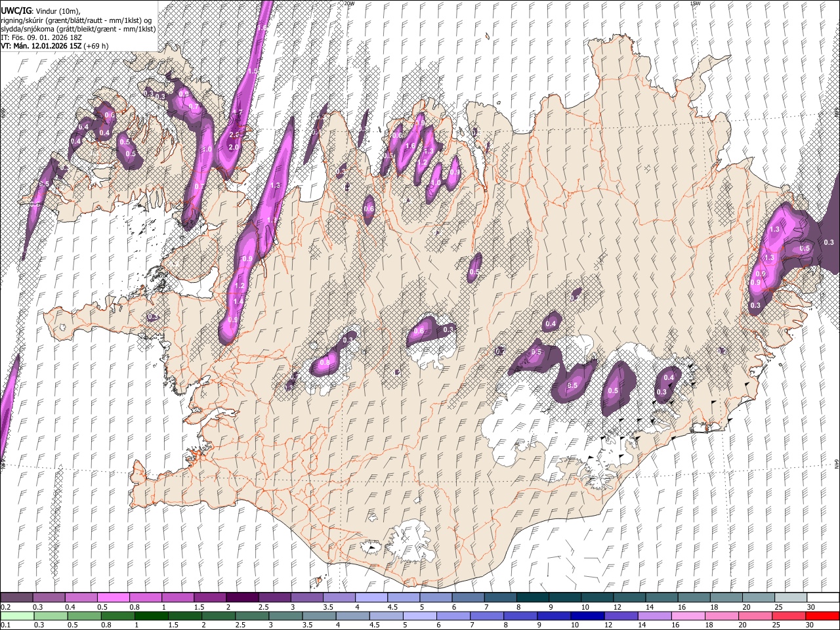Click the "0.1" label on the rain scale
The height and width of the screenshot is (630, 840).
coord(5,625)
